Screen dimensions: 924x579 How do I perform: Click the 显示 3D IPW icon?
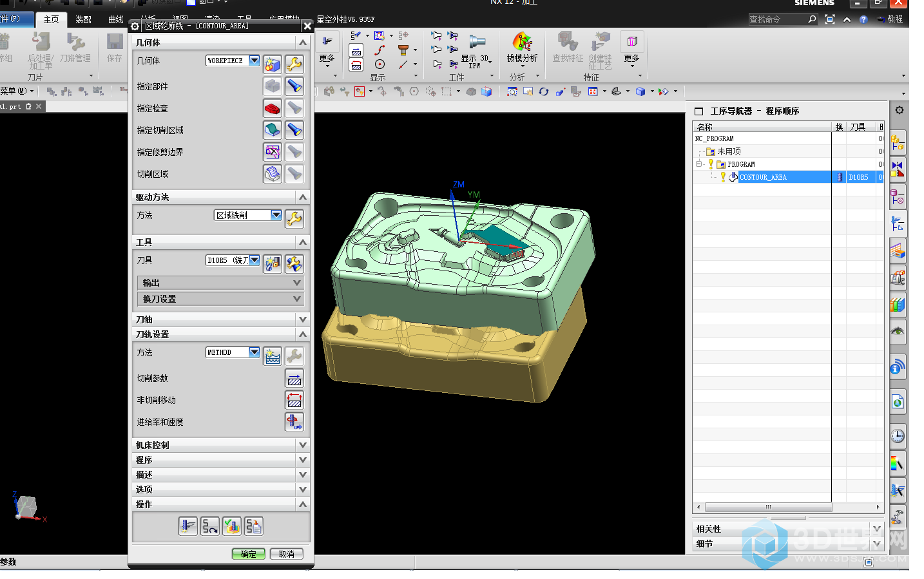pos(476,43)
